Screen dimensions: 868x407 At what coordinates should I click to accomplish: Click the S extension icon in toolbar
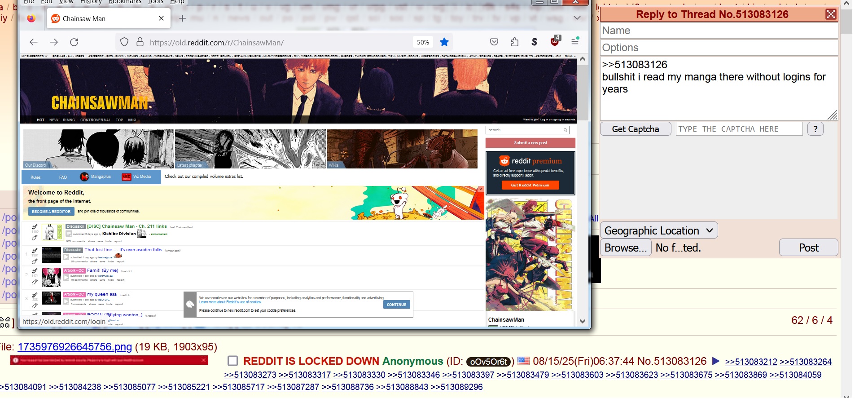[534, 42]
